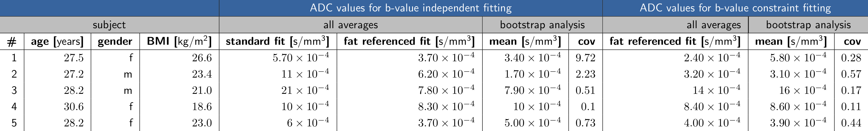Click the BMI value 18.6 cell
The image size is (868, 131).
202,107
